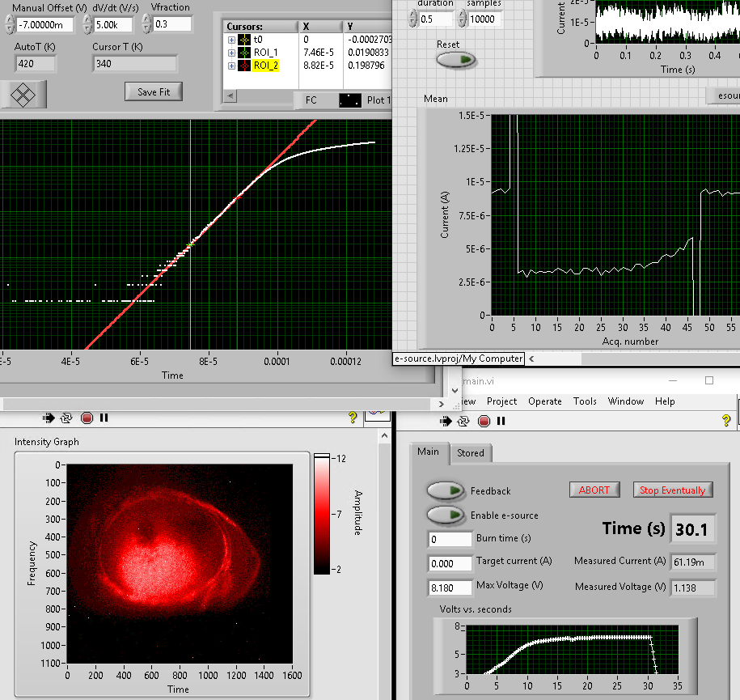740x700 pixels.
Task: Abort execution in Intensity Graph window
Action: pos(87,418)
